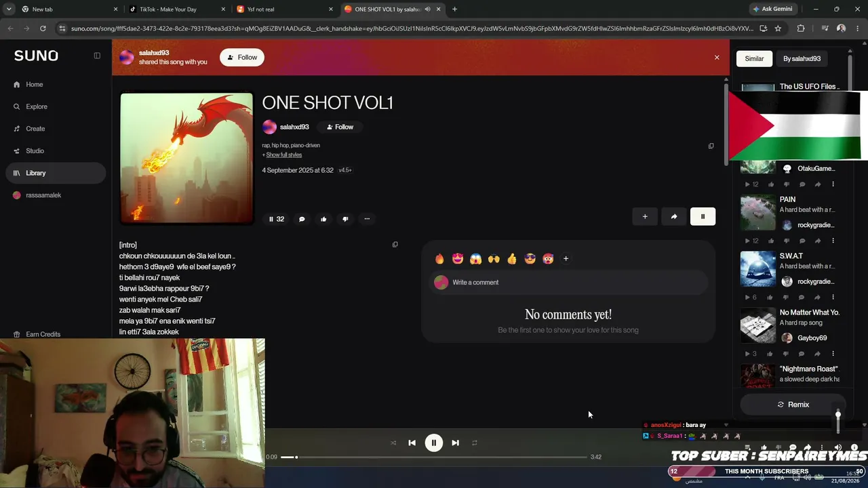Pause with the white square button
Image resolution: width=868 pixels, height=488 pixels.
click(x=703, y=217)
